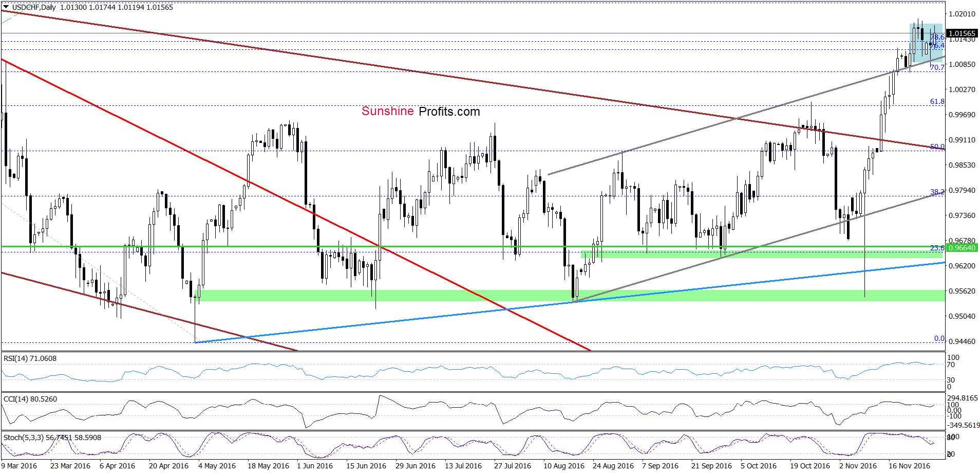The width and height of the screenshot is (980, 473).
Task: Click the 21 Sep 2016 date label
Action: (711, 466)
